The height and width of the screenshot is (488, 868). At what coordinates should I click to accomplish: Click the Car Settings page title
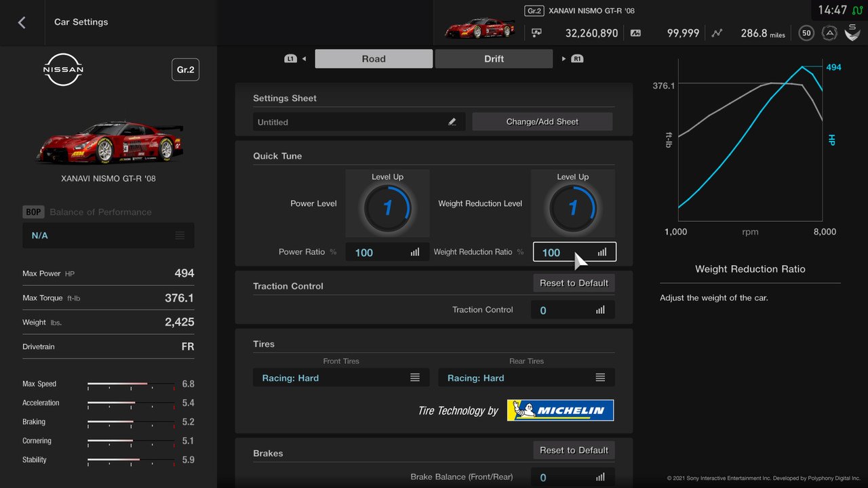[81, 22]
